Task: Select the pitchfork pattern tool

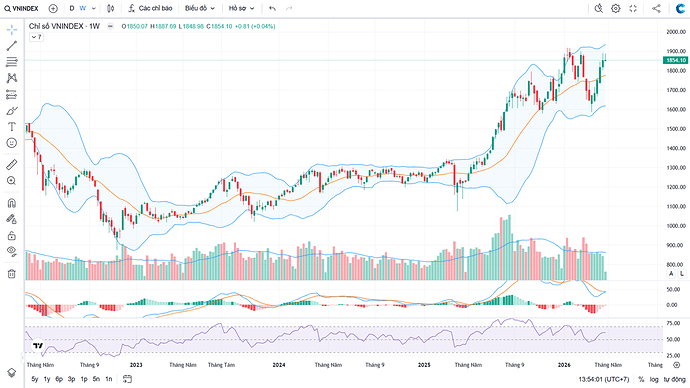Action: [x=12, y=78]
